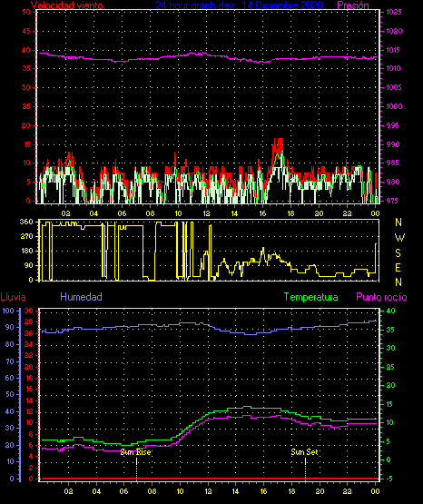
Task: Click the S compass direction letter
Action: [x=398, y=253]
